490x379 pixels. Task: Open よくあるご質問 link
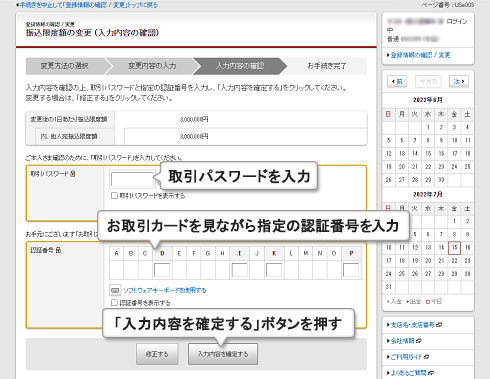click(x=408, y=373)
